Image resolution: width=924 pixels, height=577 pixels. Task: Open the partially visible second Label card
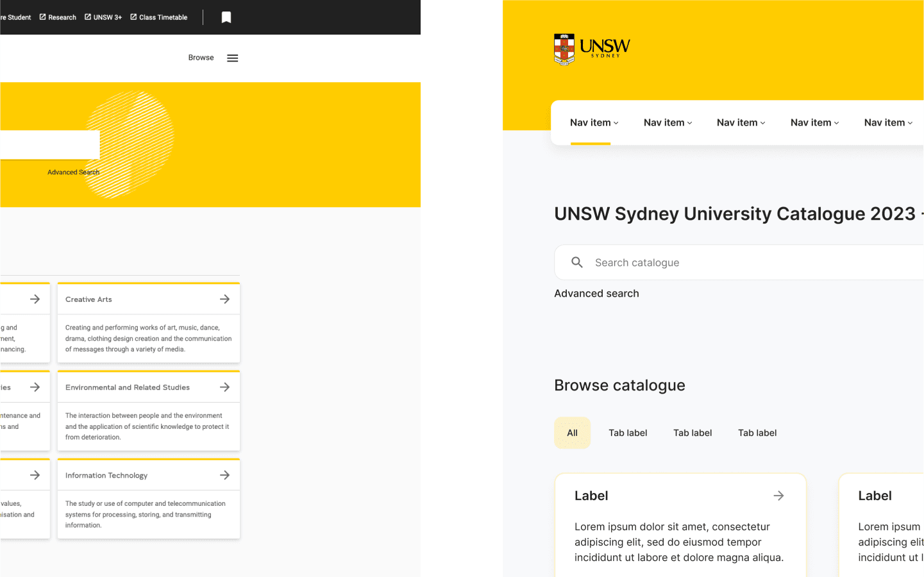(881, 525)
